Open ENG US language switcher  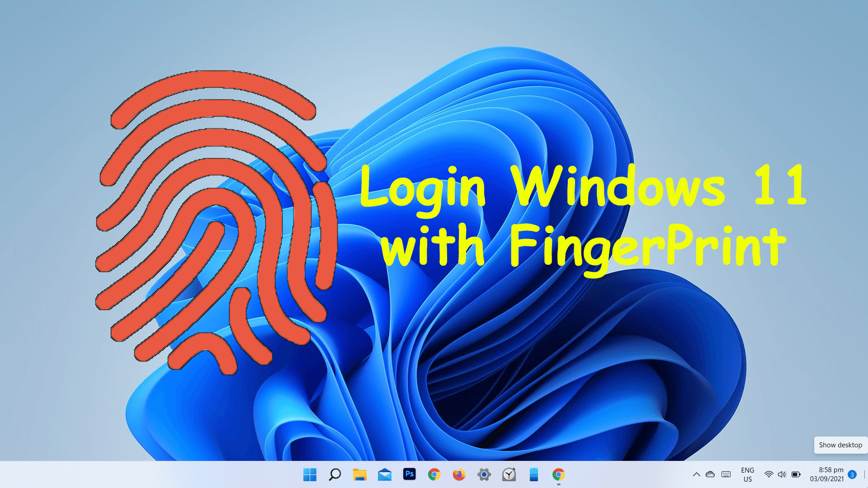pos(748,474)
